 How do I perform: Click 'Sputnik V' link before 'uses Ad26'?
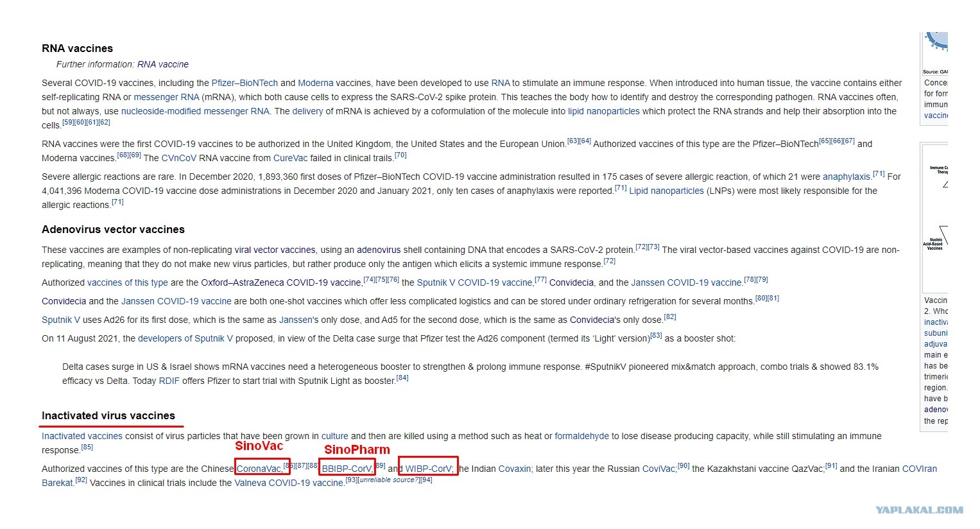(x=61, y=320)
